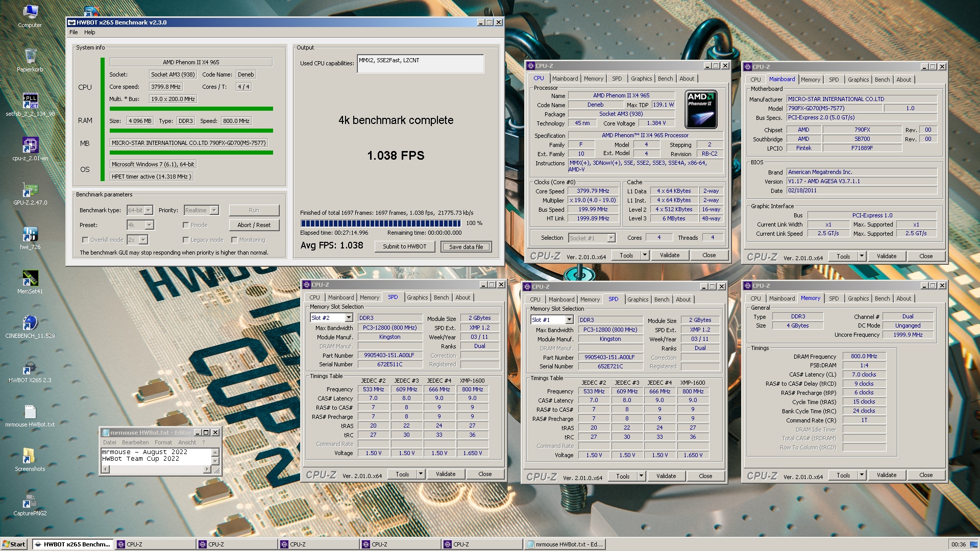The height and width of the screenshot is (551, 980).
Task: Toggle the Overkill mode checkbox
Action: (x=85, y=240)
